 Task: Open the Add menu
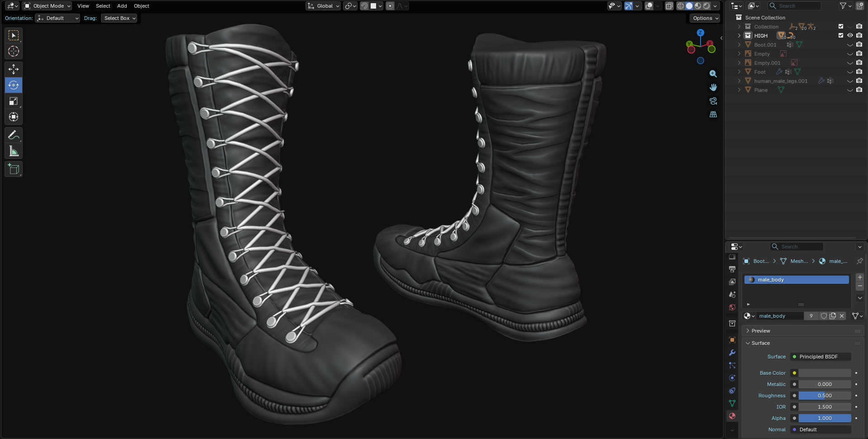click(x=122, y=6)
